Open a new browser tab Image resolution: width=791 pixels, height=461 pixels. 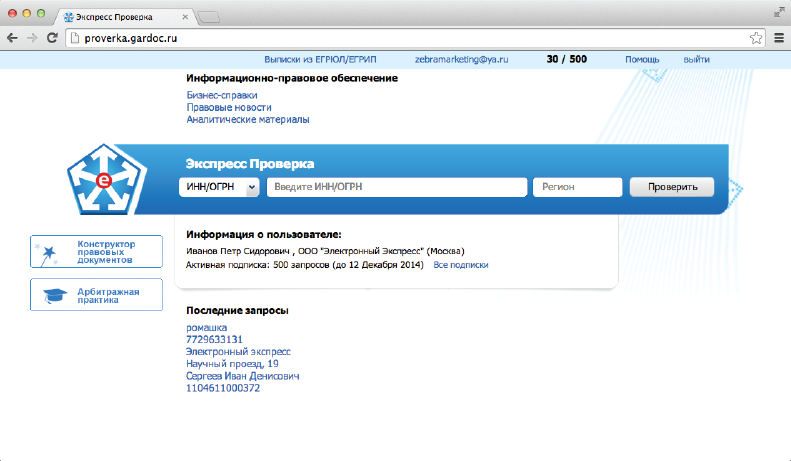208,18
